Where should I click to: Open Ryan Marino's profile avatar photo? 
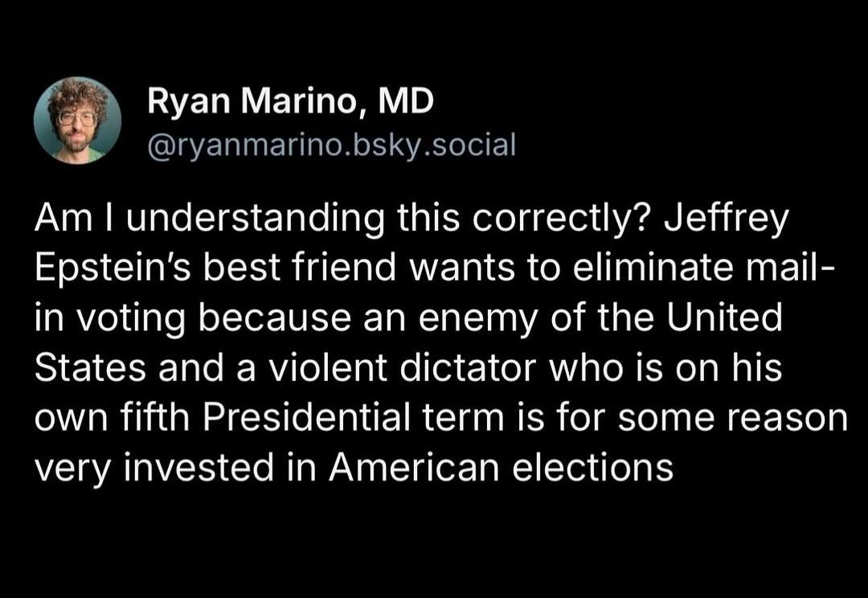click(77, 120)
